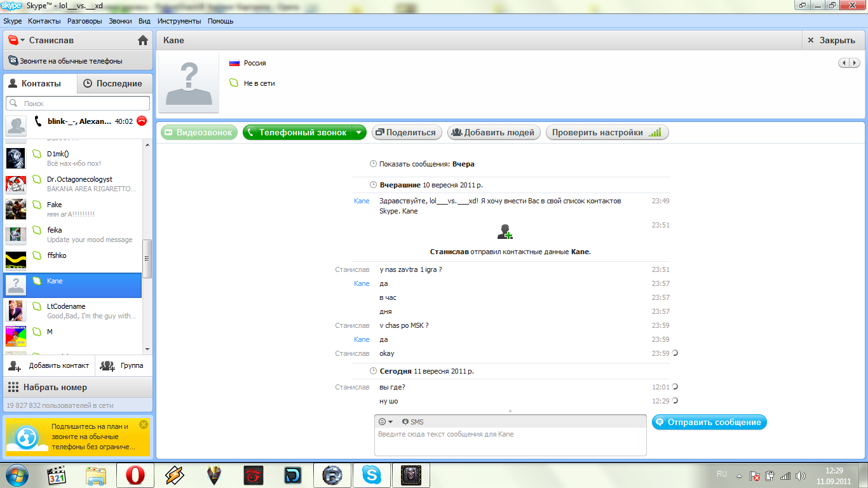Image resolution: width=868 pixels, height=488 pixels.
Task: Click the highlighted Kane contact entry
Action: point(73,285)
